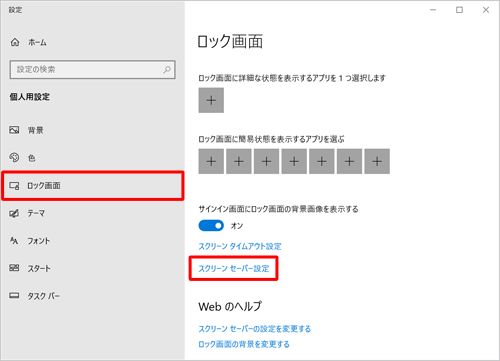Click the 色 palette icon

(x=14, y=157)
